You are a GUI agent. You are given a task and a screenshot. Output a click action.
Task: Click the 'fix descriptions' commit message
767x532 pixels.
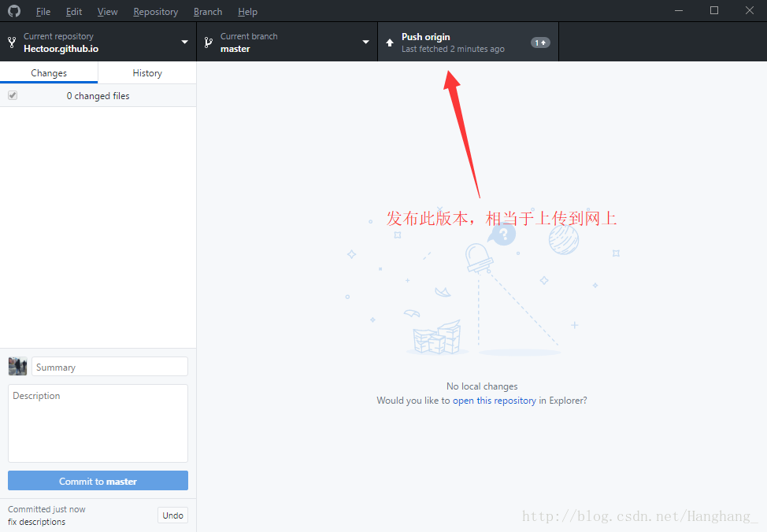pos(37,522)
